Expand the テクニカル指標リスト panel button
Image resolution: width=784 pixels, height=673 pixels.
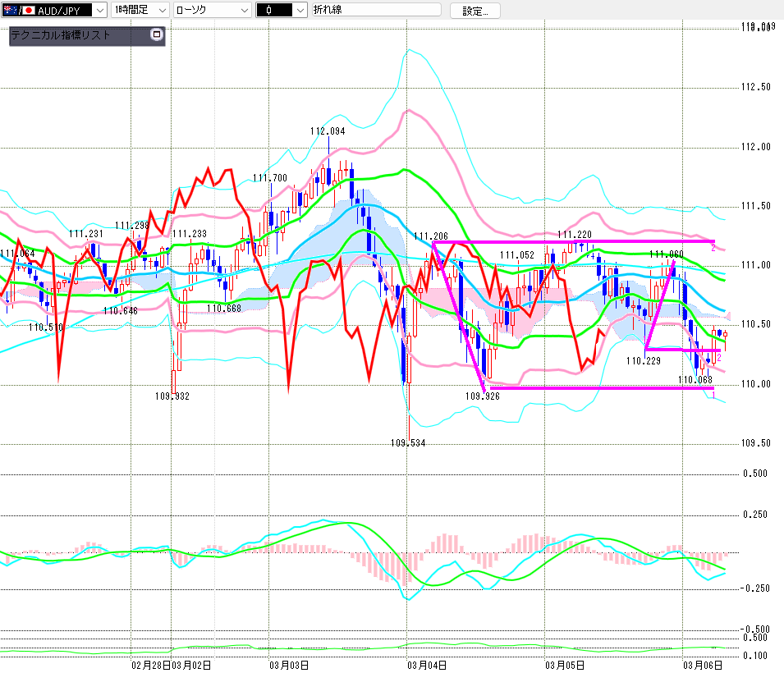pos(157,35)
